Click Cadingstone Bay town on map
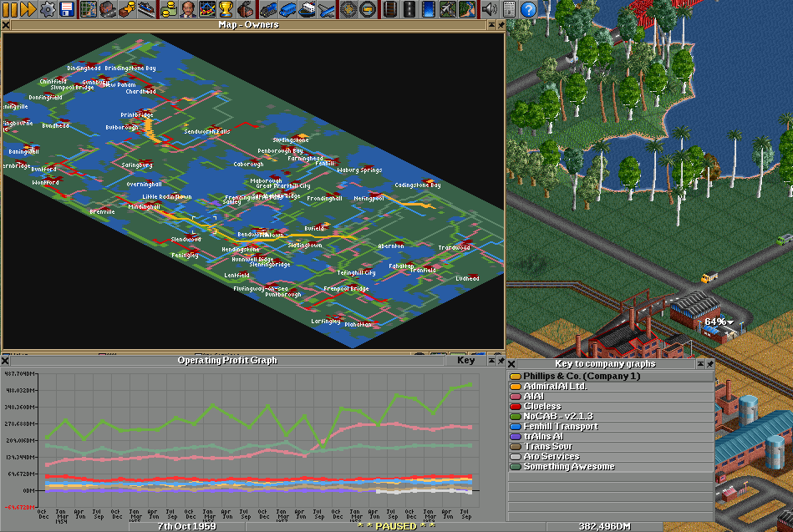This screenshot has width=793, height=532. tap(417, 185)
